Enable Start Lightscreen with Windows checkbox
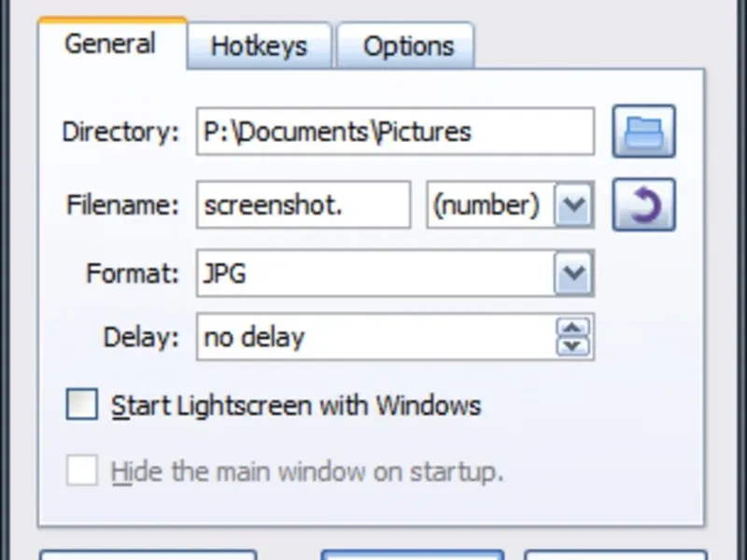The image size is (747, 560). (82, 405)
